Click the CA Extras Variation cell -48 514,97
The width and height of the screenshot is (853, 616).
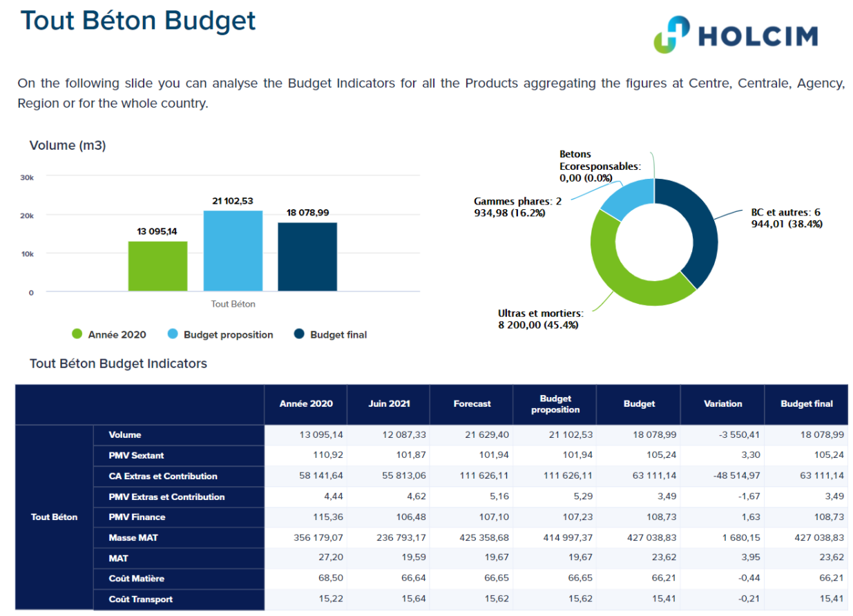click(722, 477)
